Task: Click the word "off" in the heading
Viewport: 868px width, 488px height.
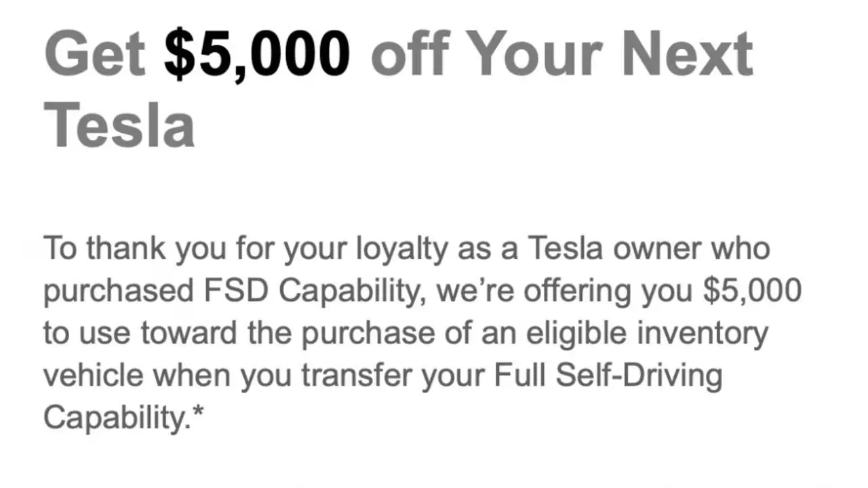Action: [x=409, y=55]
